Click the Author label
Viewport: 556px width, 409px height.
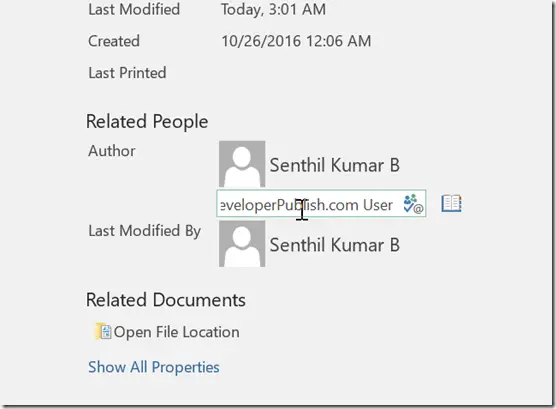[112, 151]
